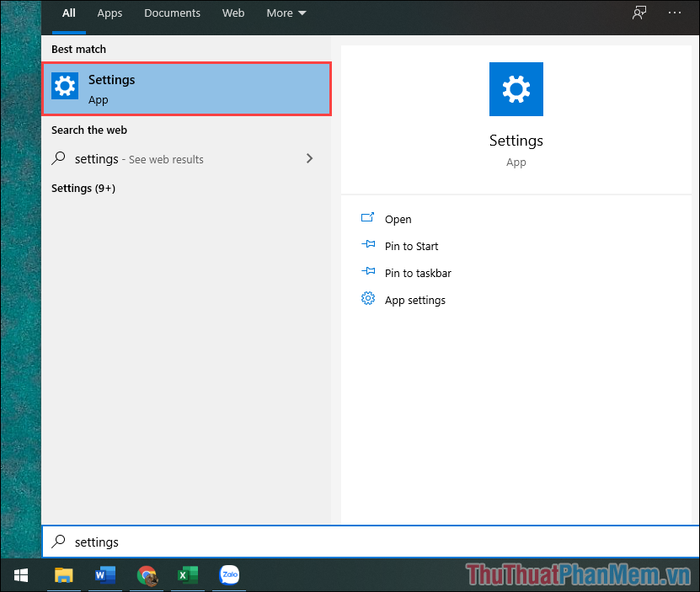700x592 pixels.
Task: Click the Settings gear icon in best match
Action: coord(65,86)
